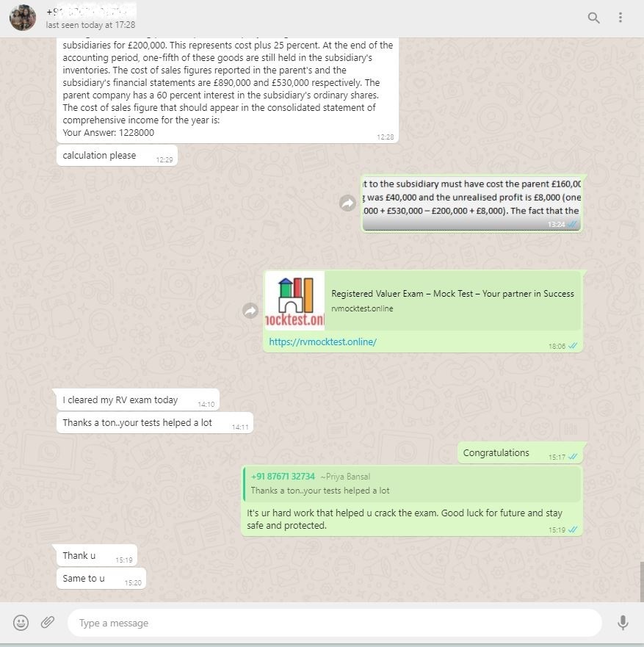644x647 pixels.
Task: Open the contact's profile picture
Action: tap(23, 18)
